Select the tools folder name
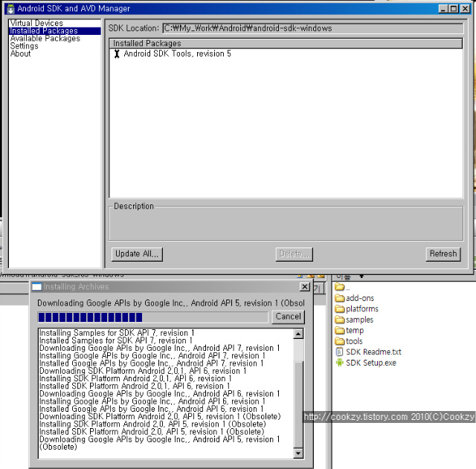476x469 pixels. (354, 341)
